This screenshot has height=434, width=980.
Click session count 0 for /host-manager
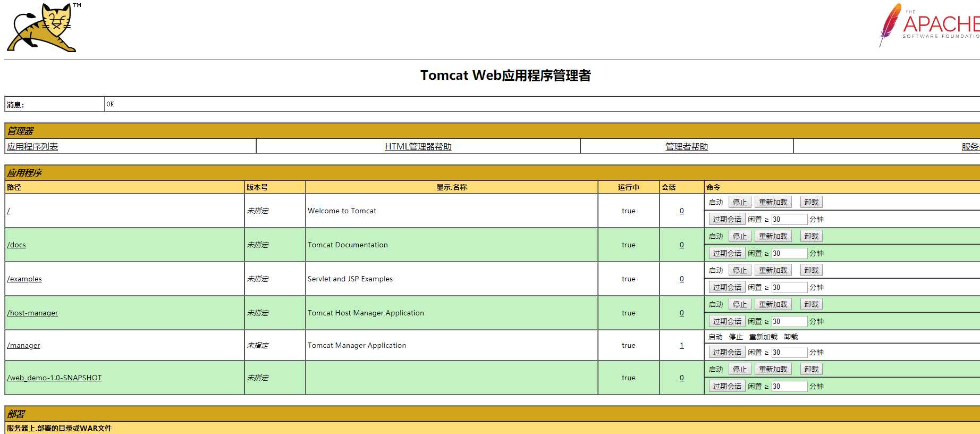click(682, 313)
